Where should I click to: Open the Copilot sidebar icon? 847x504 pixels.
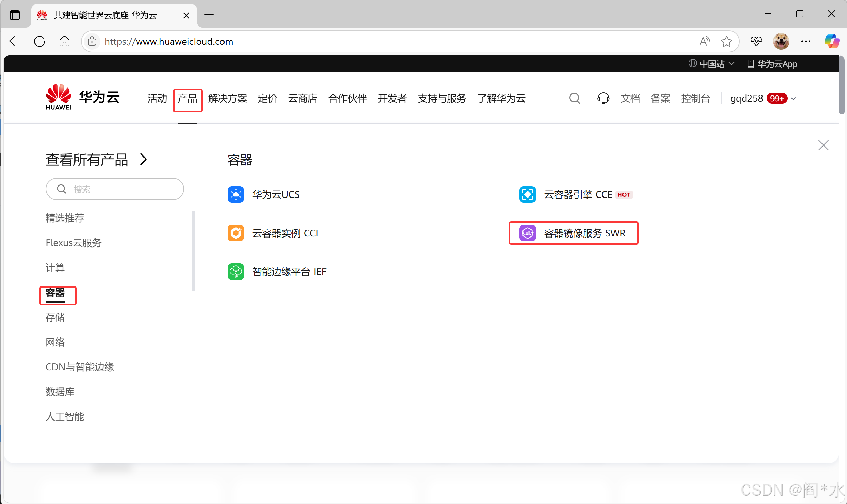[831, 41]
